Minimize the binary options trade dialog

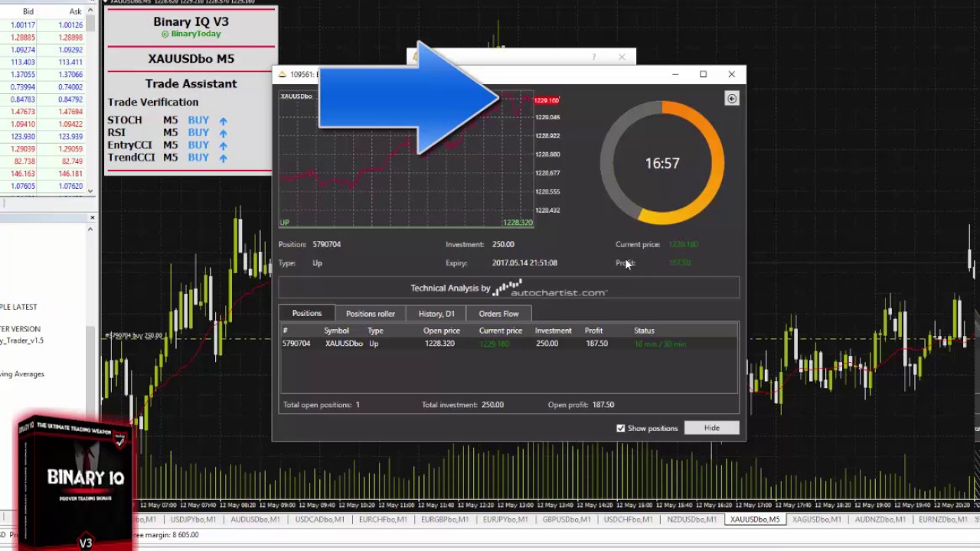[675, 74]
